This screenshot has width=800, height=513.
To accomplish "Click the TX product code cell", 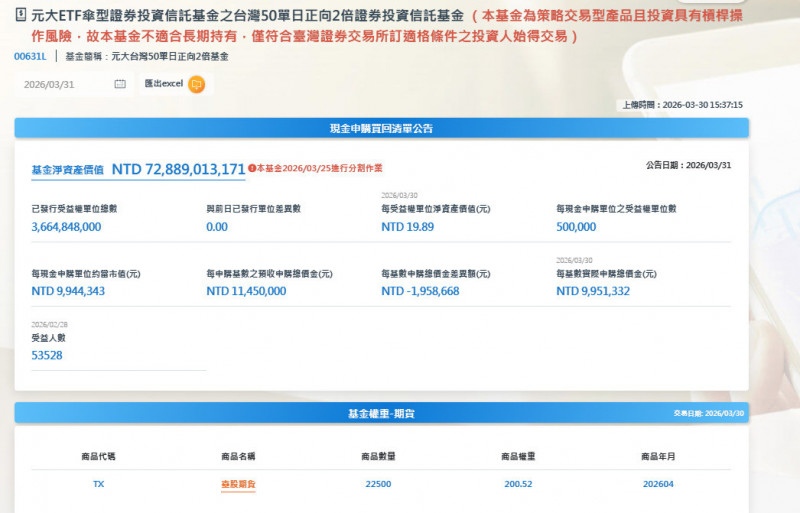I will [98, 484].
